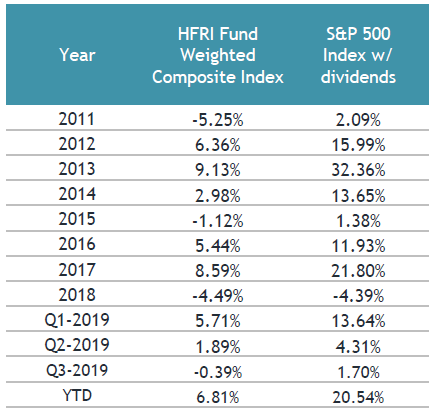Select the Q3-2019 row label
435x417 pixels.
tap(77, 370)
